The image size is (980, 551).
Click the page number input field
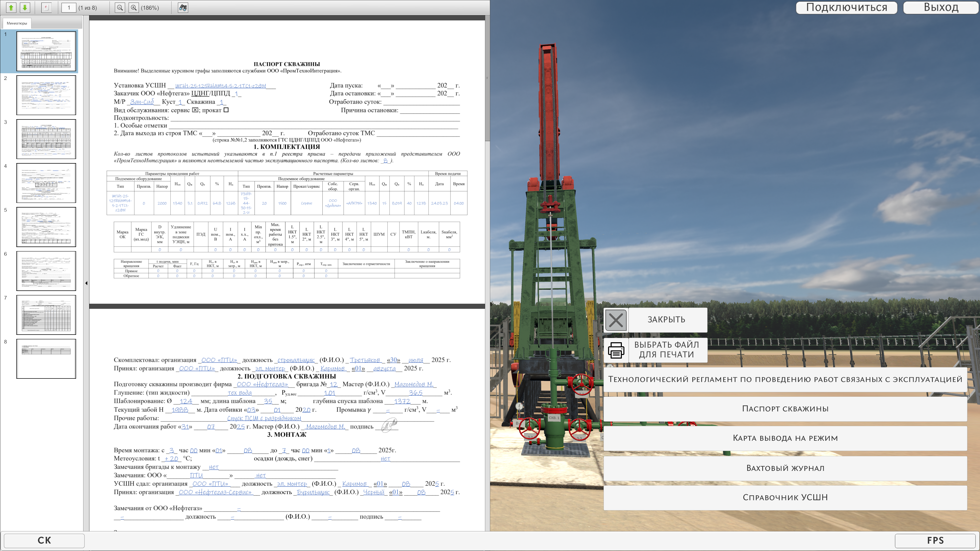(69, 8)
